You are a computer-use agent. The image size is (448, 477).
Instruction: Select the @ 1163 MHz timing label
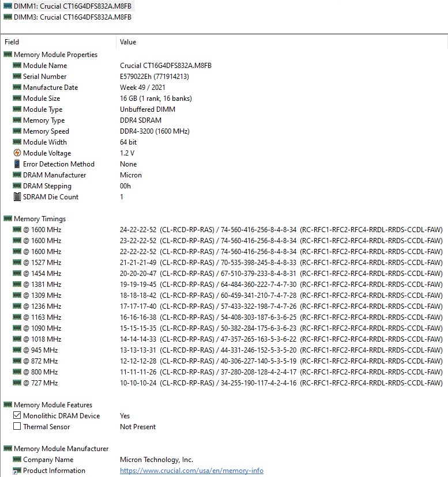pos(42,317)
